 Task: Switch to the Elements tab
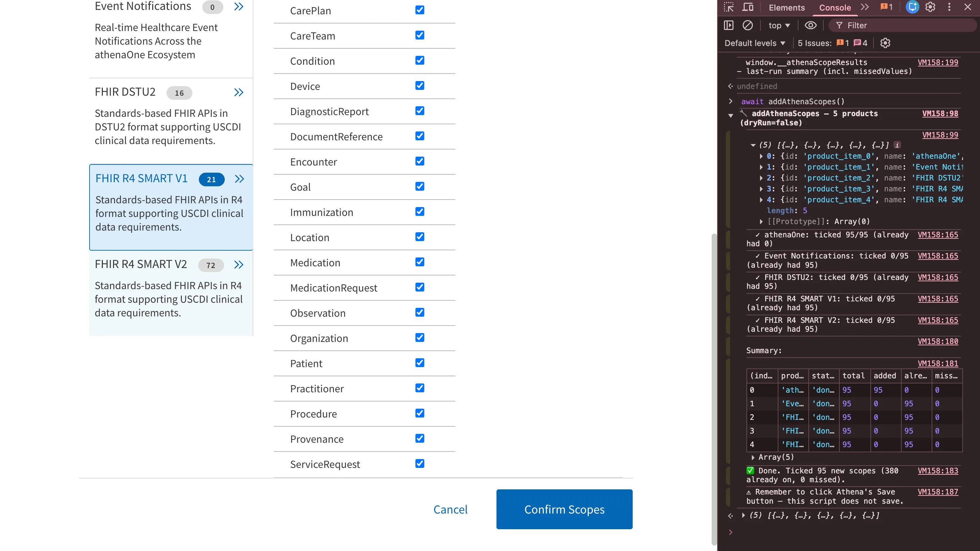coord(786,7)
